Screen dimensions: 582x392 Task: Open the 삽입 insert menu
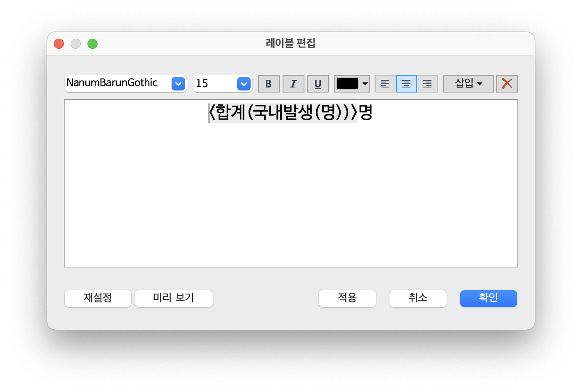coord(468,84)
